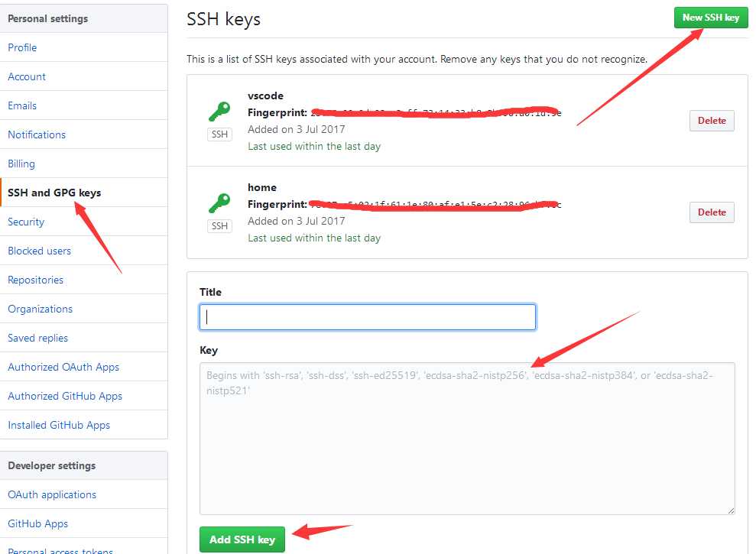Viewport: 756px width, 554px height.
Task: Click the green key icon for home
Action: pos(219,203)
